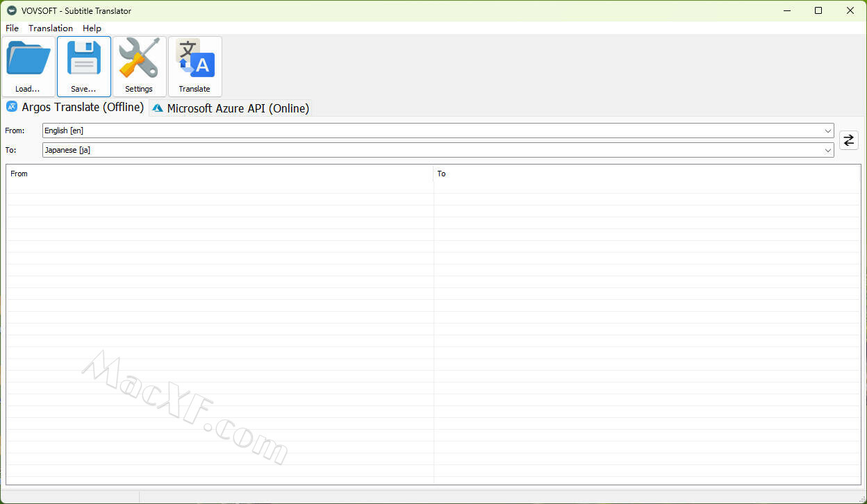867x504 pixels.
Task: Switch to Argos Translate (Offline) tab
Action: 82,107
